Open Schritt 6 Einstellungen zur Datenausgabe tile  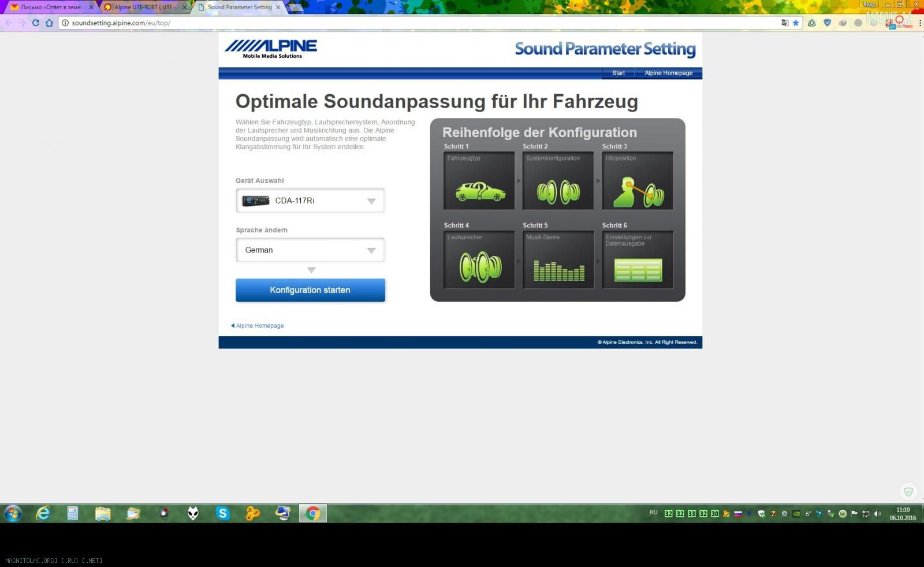pyautogui.click(x=638, y=260)
